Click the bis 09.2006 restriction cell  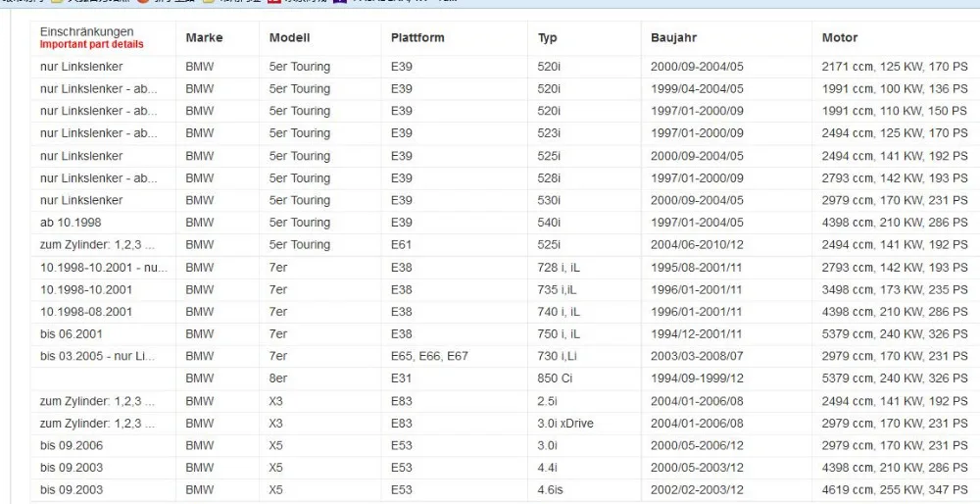coord(72,446)
